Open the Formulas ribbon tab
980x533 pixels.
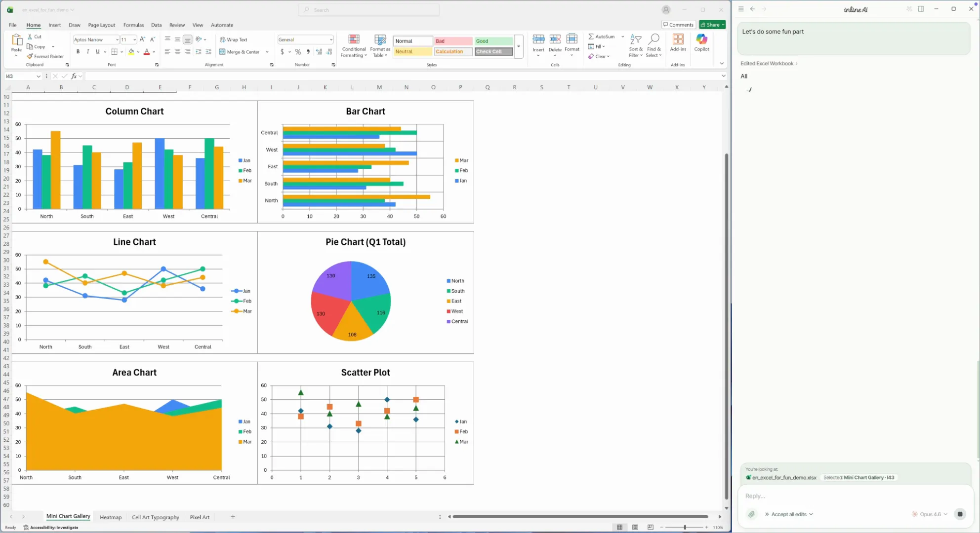(133, 25)
